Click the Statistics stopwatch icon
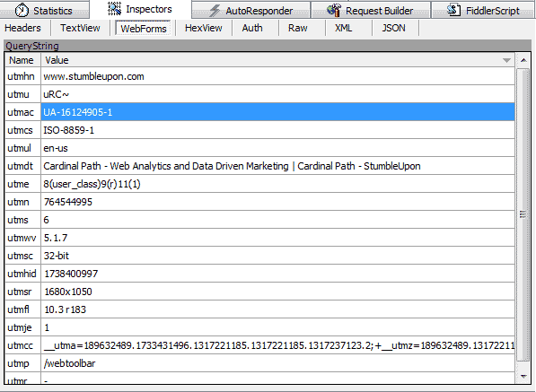Image resolution: width=536 pixels, height=392 pixels. 22,10
